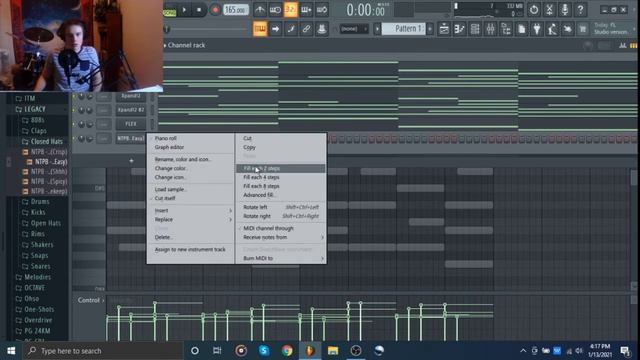Viewport: 640px width, 360px height.
Task: Click the red Record button
Action: coord(215,9)
